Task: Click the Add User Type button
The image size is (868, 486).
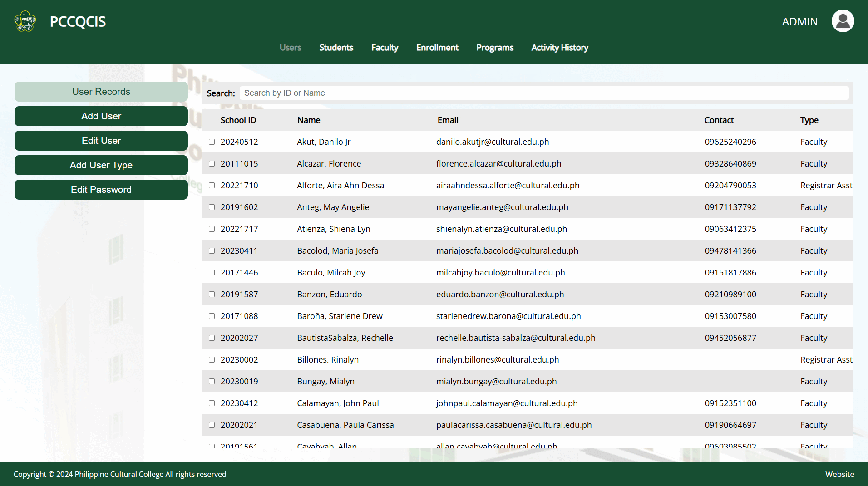Action: (101, 165)
